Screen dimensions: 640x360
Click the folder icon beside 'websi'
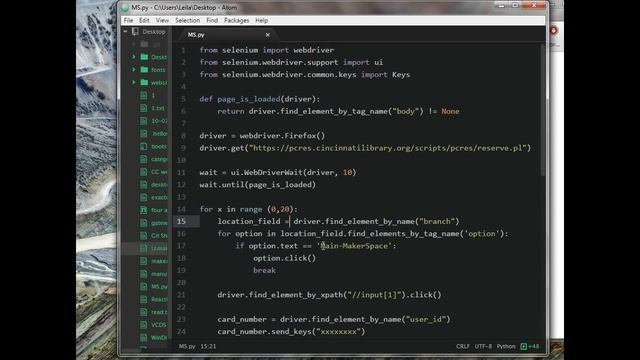[x=144, y=82]
